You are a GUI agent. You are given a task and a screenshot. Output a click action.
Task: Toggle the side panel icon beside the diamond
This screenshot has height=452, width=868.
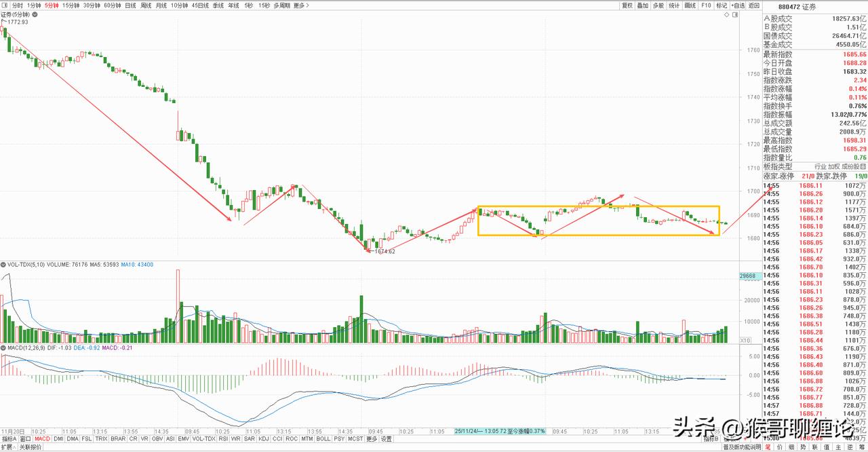(735, 14)
